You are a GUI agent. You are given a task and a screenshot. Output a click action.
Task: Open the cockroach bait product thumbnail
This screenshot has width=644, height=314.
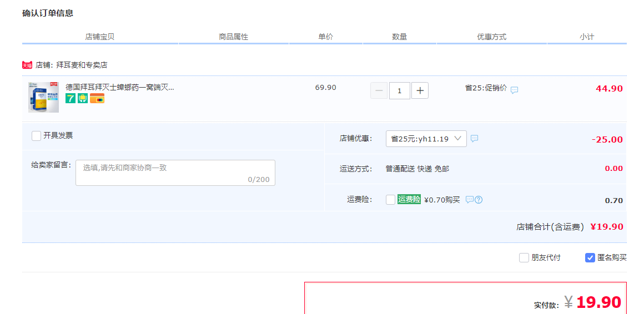43,97
